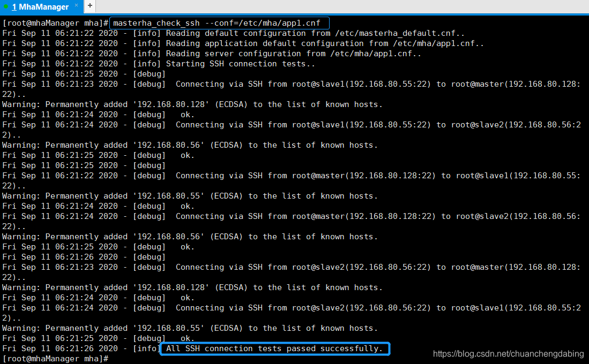Image resolution: width=589 pixels, height=364 pixels.
Task: Click the empty root@mhaManager prompt at the end
Action: tap(55, 359)
